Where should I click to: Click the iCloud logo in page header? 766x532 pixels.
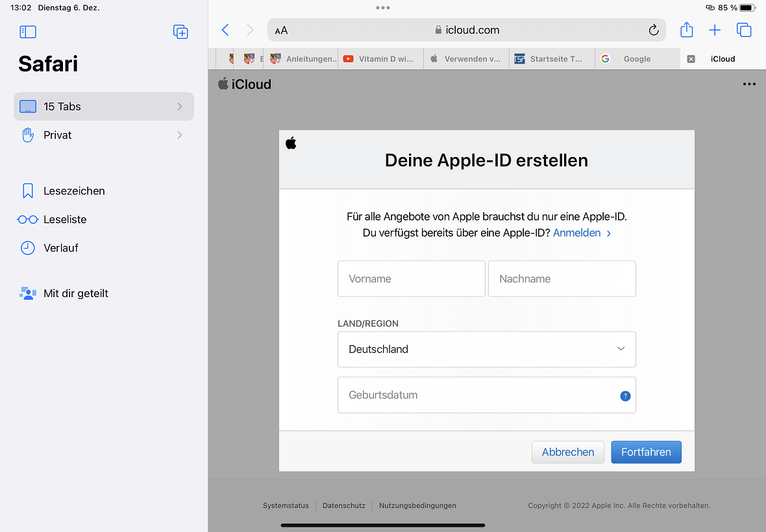pos(244,84)
